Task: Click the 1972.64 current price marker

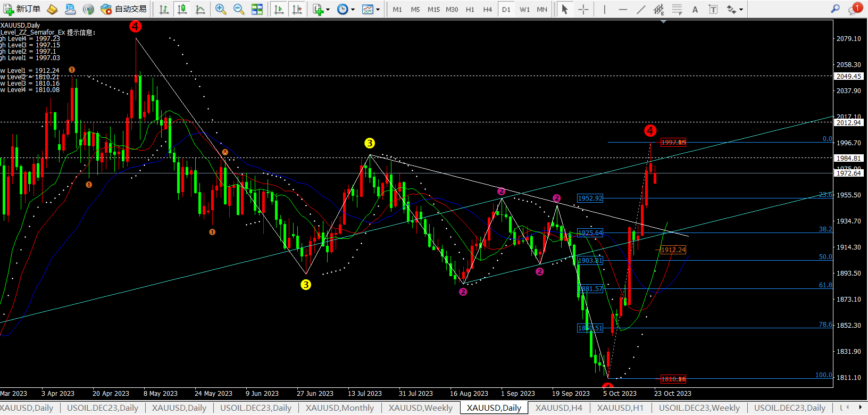Action: (x=849, y=173)
